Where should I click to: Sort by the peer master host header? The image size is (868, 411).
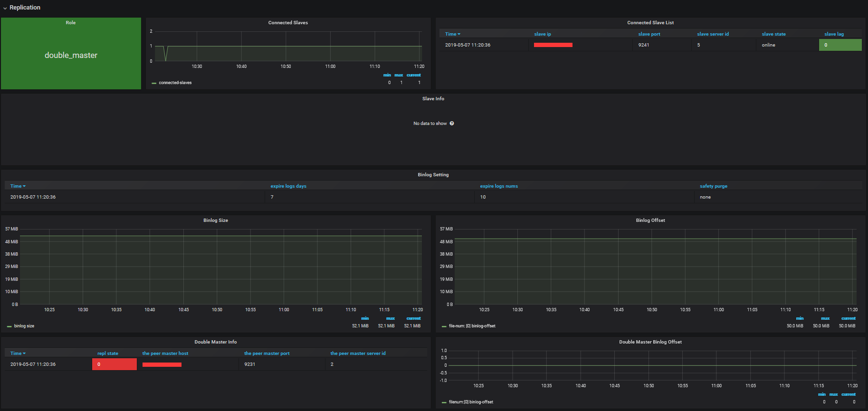pyautogui.click(x=165, y=354)
